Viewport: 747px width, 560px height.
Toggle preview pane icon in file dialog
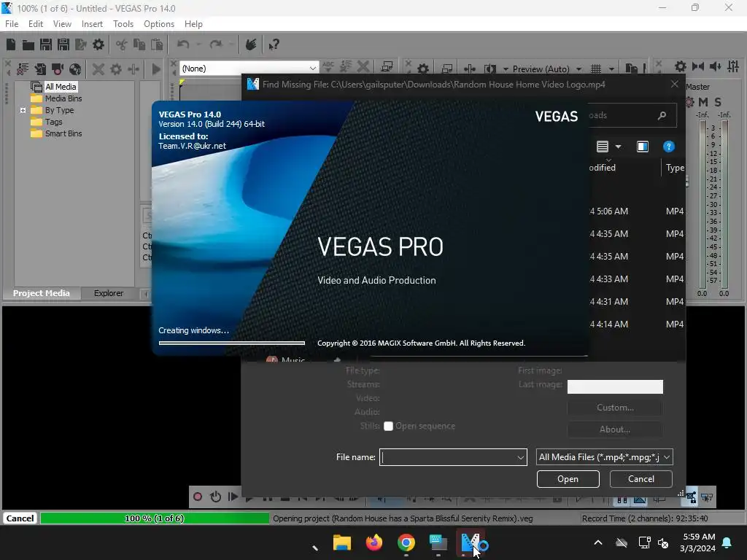(643, 147)
